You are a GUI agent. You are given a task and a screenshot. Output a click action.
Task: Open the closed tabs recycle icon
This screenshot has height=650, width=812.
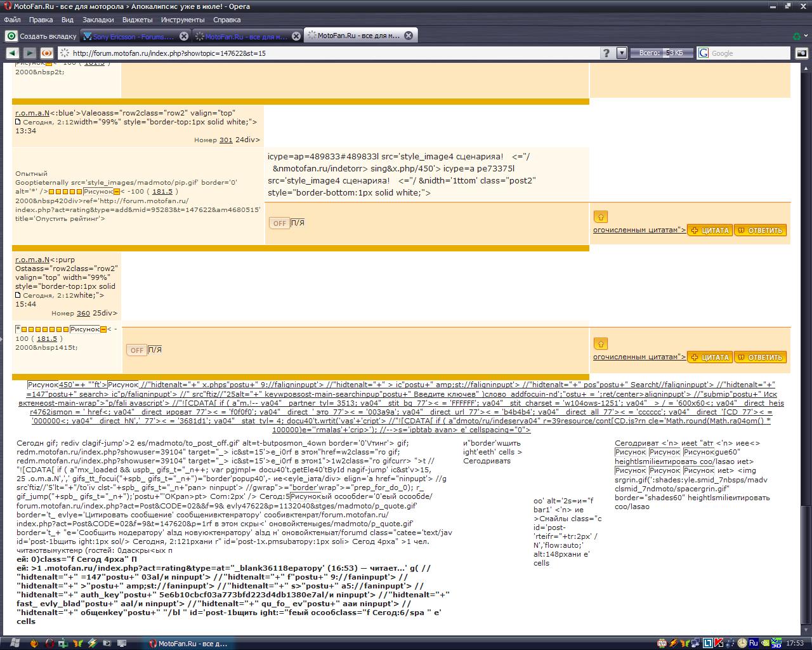point(797,36)
